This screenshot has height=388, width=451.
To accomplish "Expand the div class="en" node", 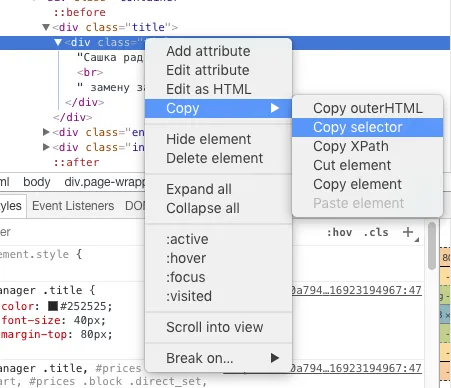I will click(x=46, y=132).
